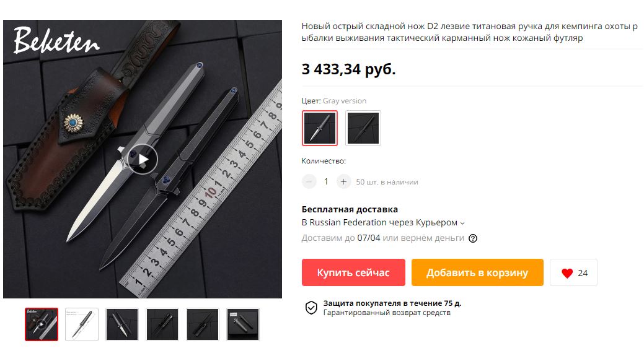
Task: Open the second thumbnail with white background
Action: (x=82, y=324)
